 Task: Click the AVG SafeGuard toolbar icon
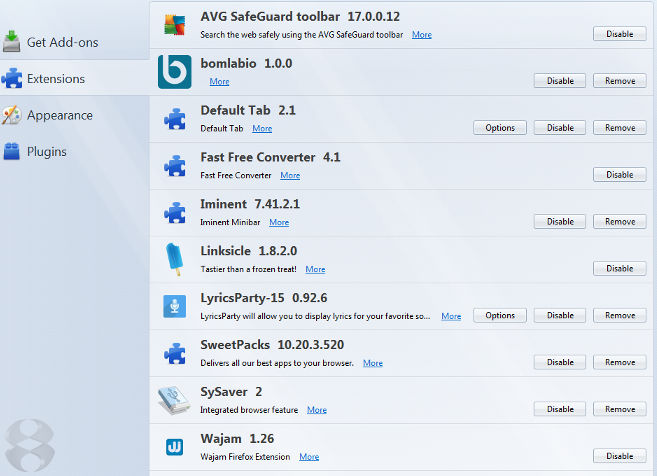pyautogui.click(x=174, y=25)
